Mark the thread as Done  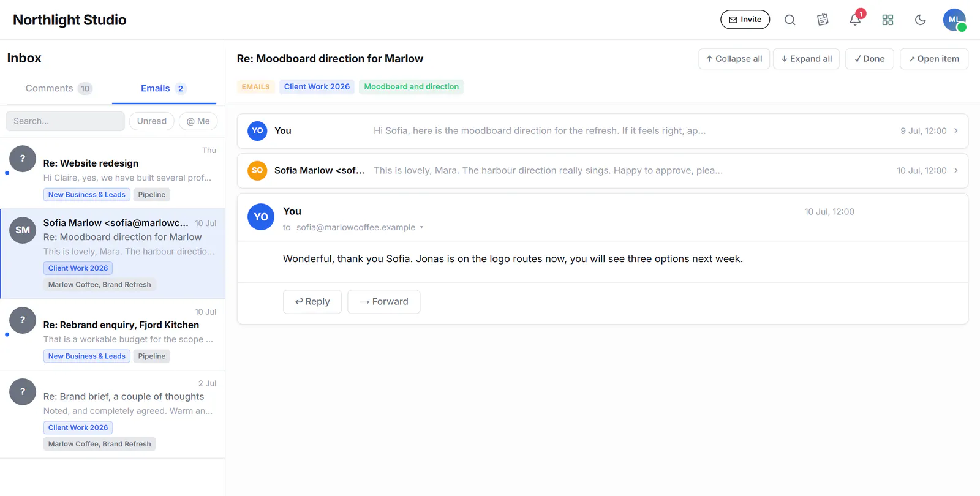[x=870, y=59]
